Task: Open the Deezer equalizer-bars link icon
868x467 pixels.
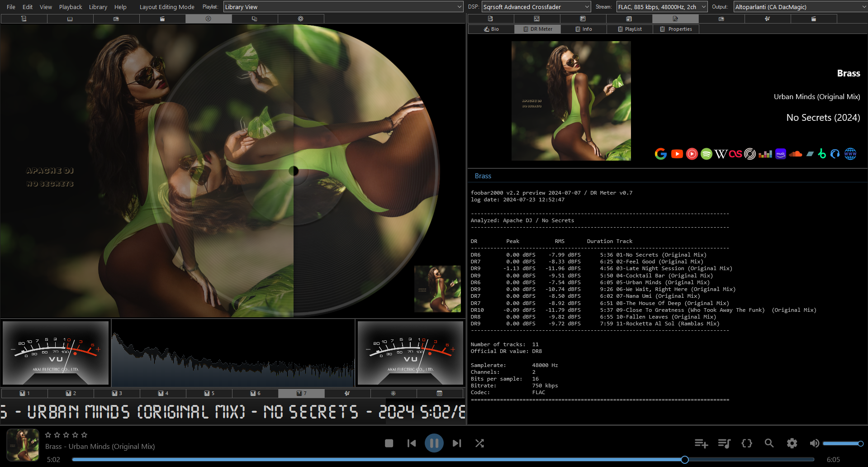Action: (x=765, y=154)
